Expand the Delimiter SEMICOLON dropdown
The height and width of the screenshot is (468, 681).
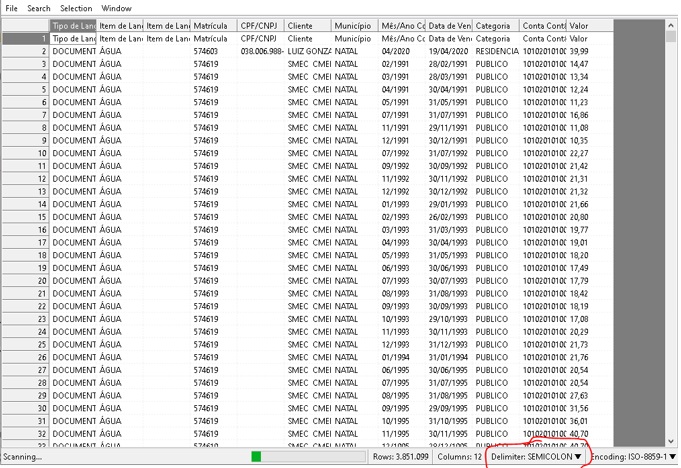578,456
